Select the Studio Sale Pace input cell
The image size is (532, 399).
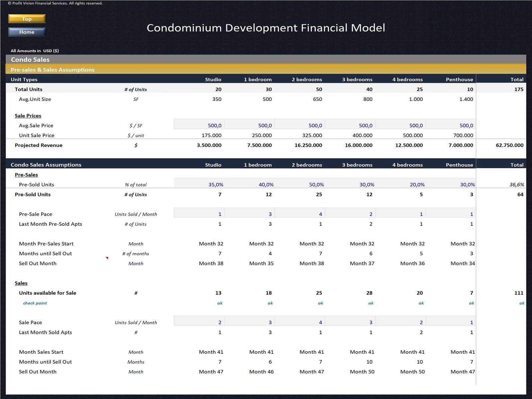[199, 323]
